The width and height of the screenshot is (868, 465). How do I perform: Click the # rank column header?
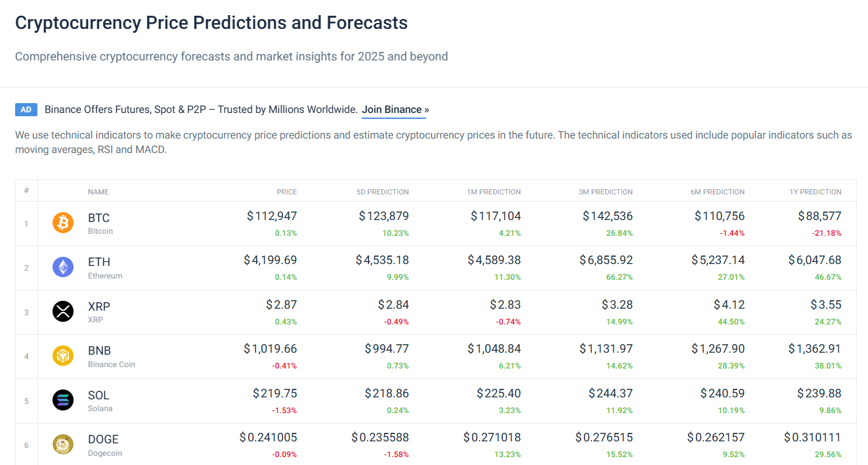click(x=26, y=191)
